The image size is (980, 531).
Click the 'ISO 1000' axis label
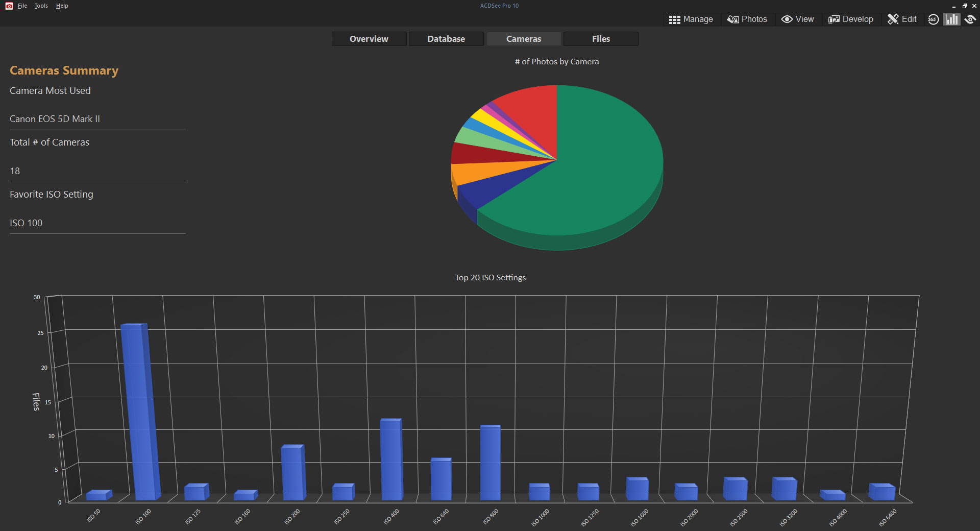tap(540, 517)
